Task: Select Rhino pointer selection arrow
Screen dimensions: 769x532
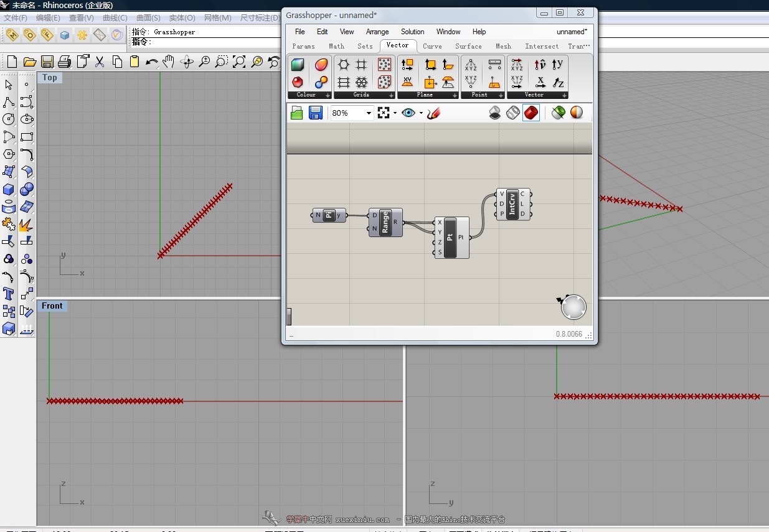Action: click(9, 85)
